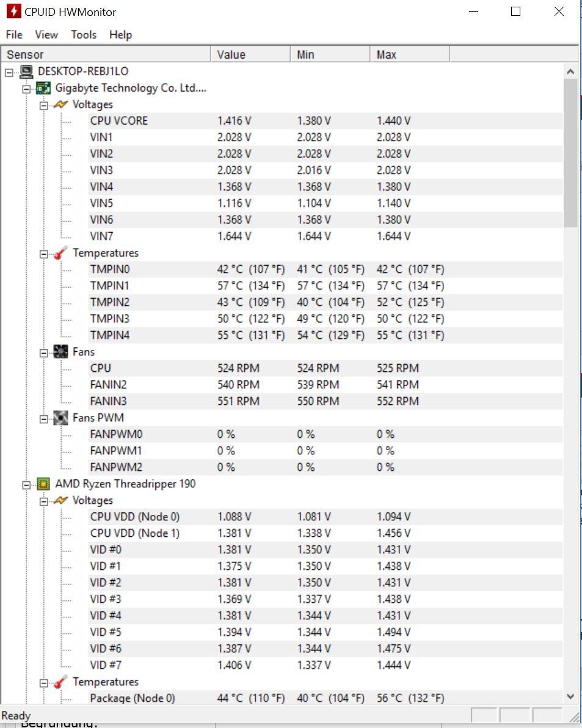Click TMPIN2 max value 52 °C

(410, 302)
